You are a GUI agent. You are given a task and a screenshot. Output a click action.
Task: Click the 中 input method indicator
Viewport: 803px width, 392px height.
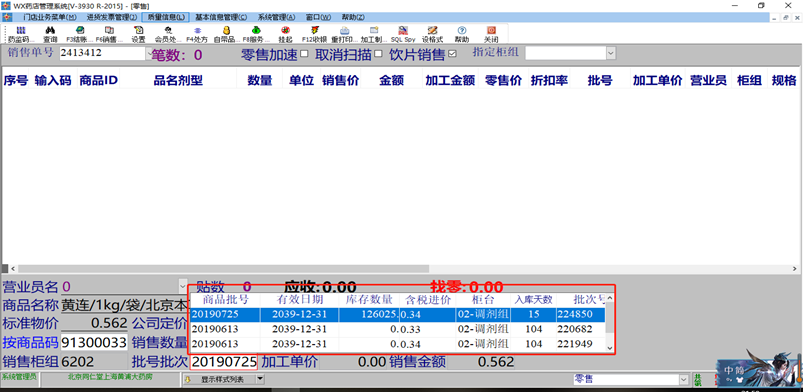(x=729, y=369)
